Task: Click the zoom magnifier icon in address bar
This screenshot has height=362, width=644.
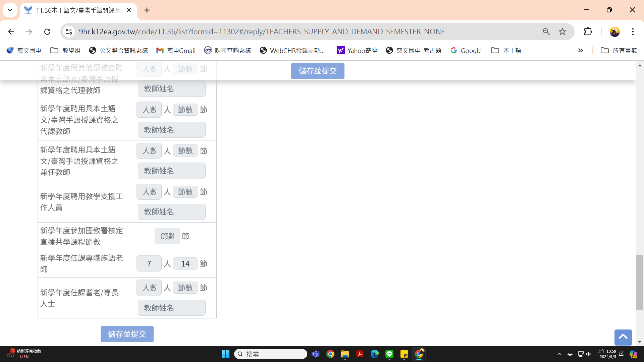Action: point(546,32)
